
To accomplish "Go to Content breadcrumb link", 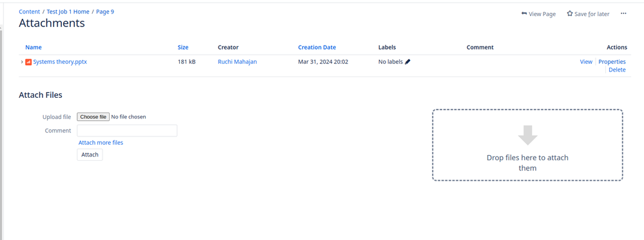I will 30,12.
